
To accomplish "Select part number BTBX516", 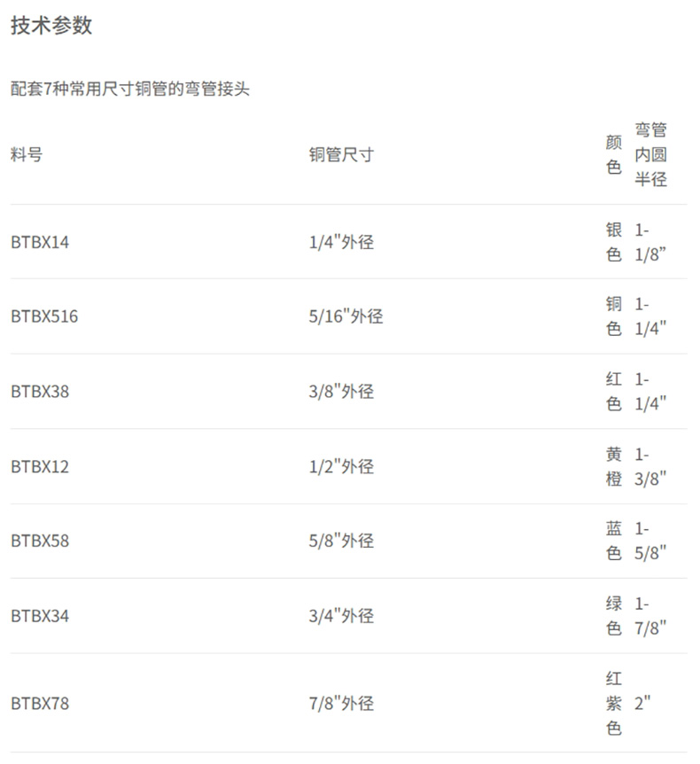I will click(x=44, y=316).
